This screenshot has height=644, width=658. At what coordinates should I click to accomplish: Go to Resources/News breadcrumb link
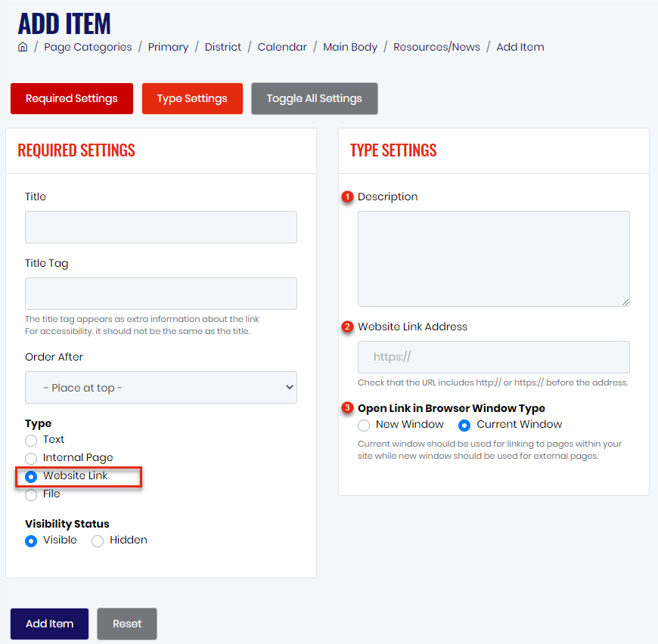436,47
